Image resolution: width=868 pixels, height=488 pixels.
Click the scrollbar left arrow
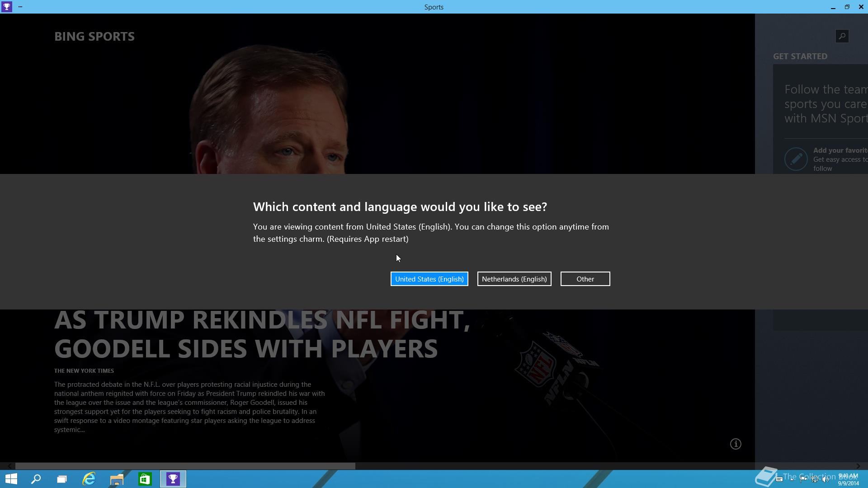(x=9, y=466)
